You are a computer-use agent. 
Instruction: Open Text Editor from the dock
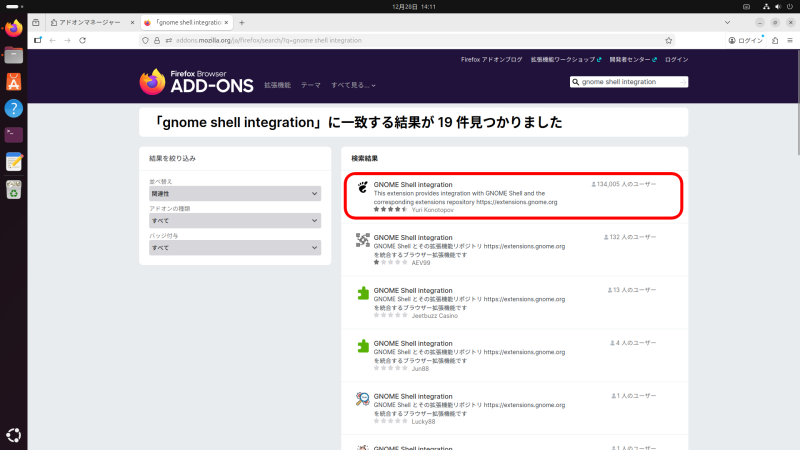14,162
